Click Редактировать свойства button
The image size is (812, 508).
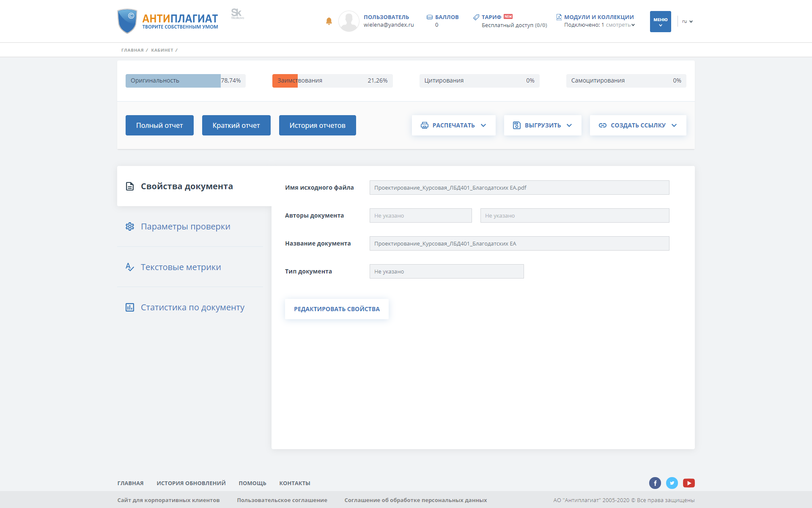pos(337,309)
